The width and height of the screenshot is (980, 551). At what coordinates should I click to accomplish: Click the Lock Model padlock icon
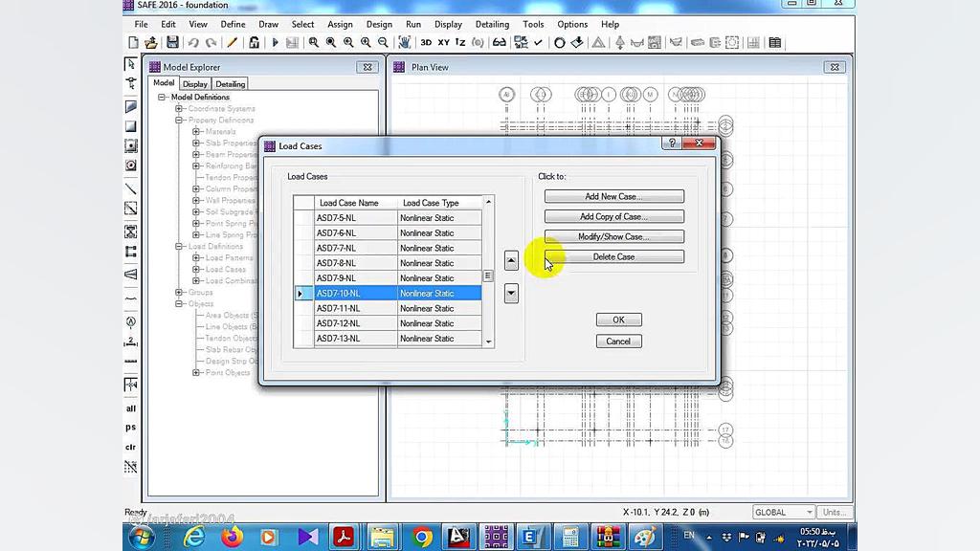(x=254, y=42)
